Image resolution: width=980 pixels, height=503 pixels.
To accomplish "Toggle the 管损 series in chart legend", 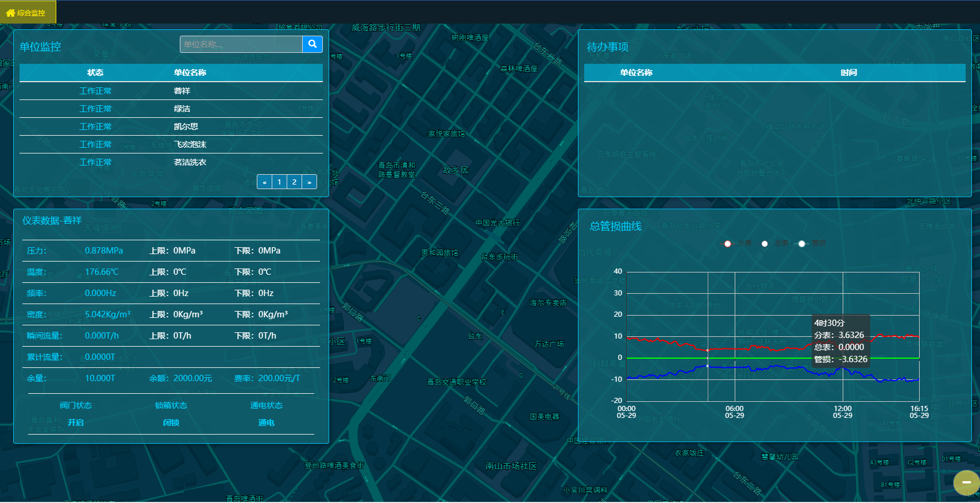I will (811, 244).
